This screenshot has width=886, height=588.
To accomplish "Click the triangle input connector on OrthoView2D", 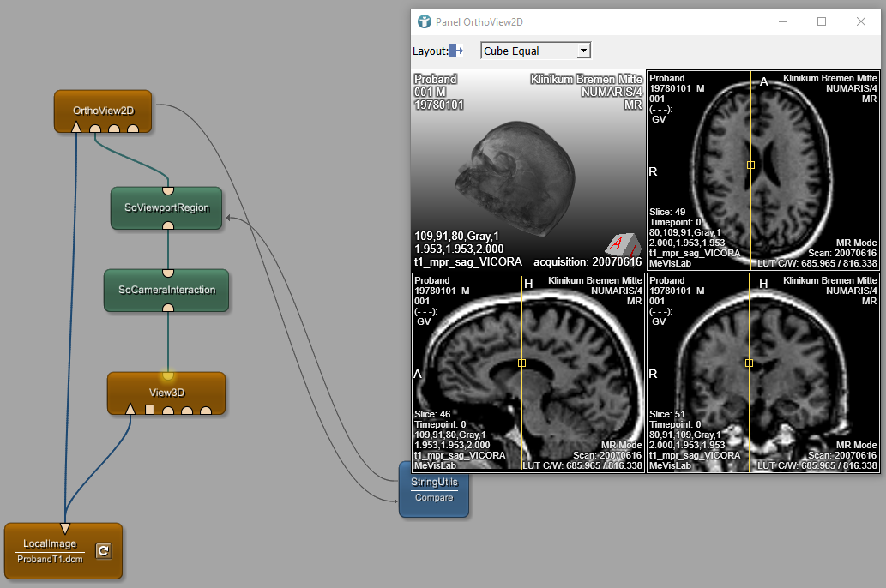I will point(76,128).
